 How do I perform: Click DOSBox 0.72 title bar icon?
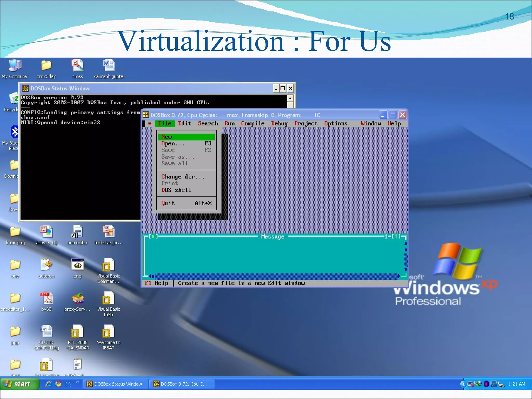146,115
